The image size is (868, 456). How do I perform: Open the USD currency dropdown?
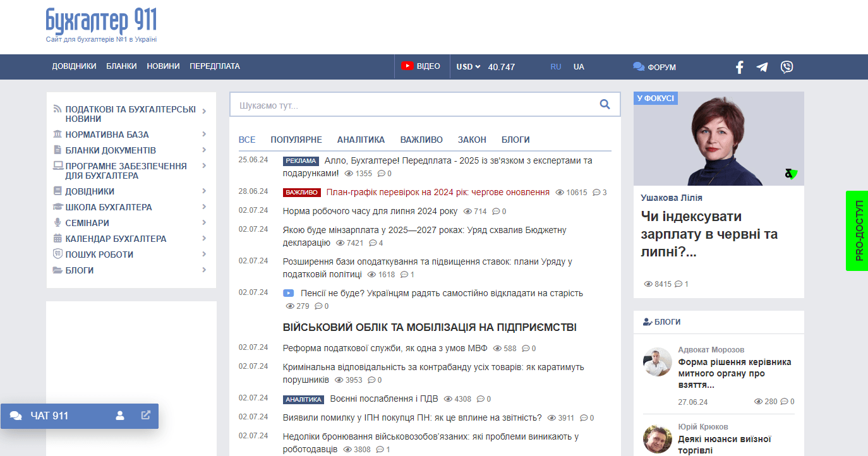point(468,66)
